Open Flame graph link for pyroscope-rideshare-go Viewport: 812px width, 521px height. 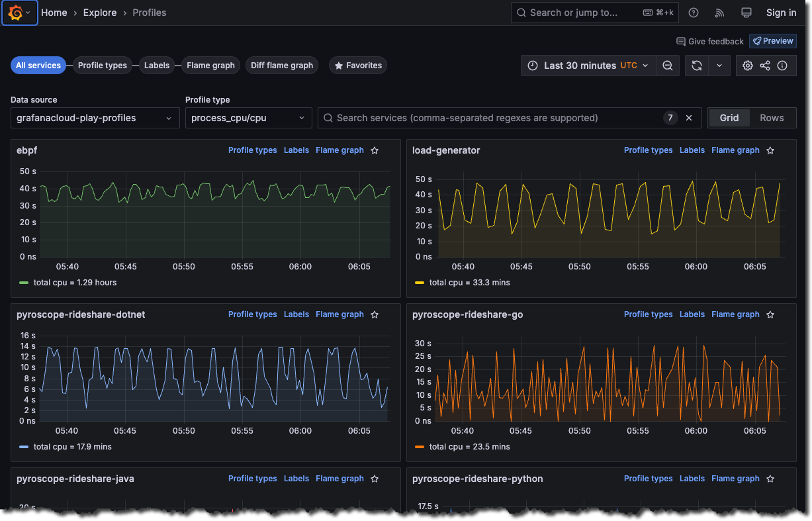[735, 314]
